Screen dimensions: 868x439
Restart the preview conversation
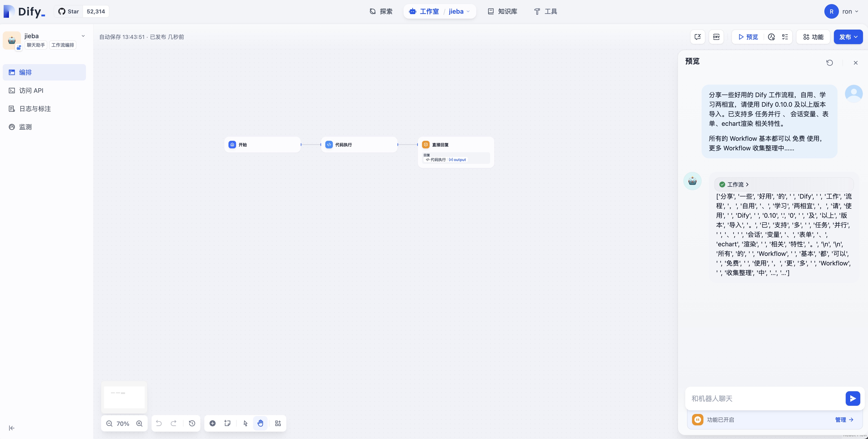(830, 63)
